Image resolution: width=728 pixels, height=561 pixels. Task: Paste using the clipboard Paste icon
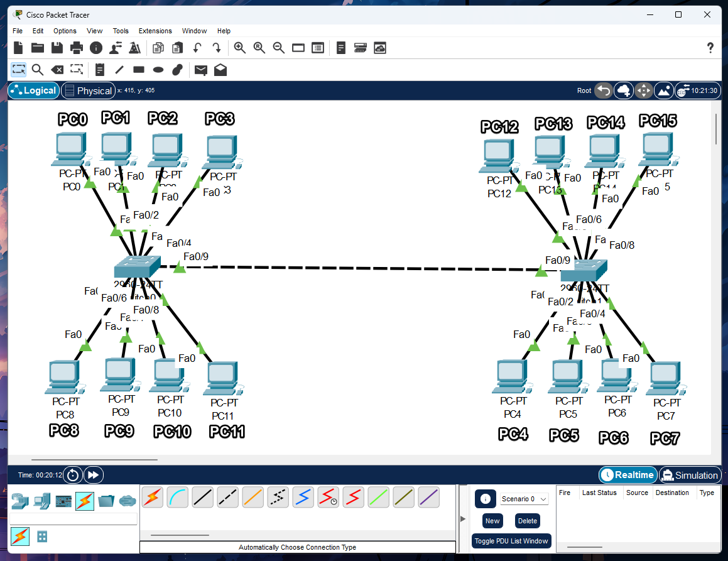point(177,48)
